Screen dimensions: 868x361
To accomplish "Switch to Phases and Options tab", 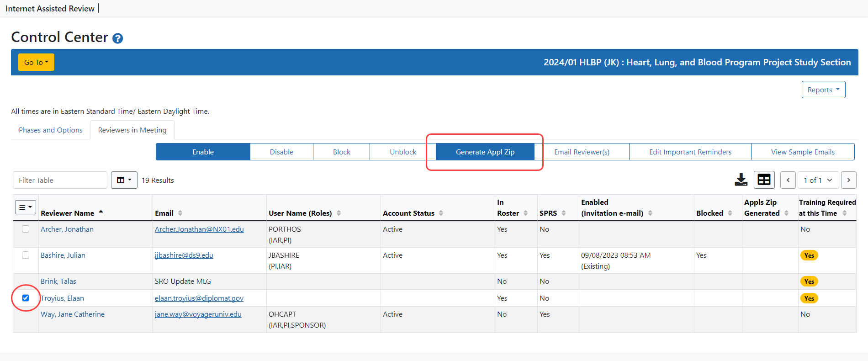I will pyautogui.click(x=51, y=130).
